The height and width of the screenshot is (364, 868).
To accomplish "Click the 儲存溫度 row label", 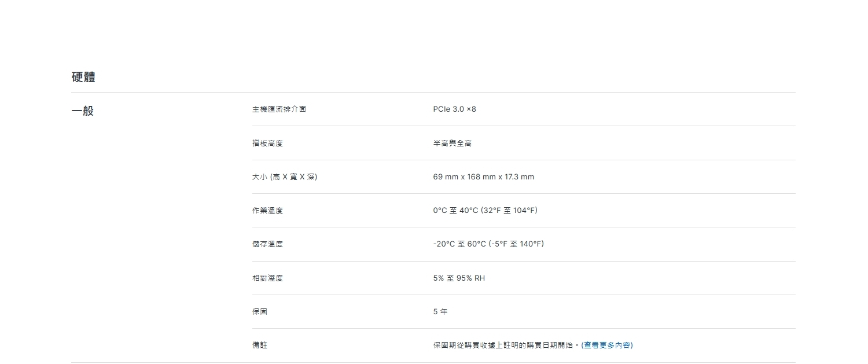I will (x=267, y=244).
